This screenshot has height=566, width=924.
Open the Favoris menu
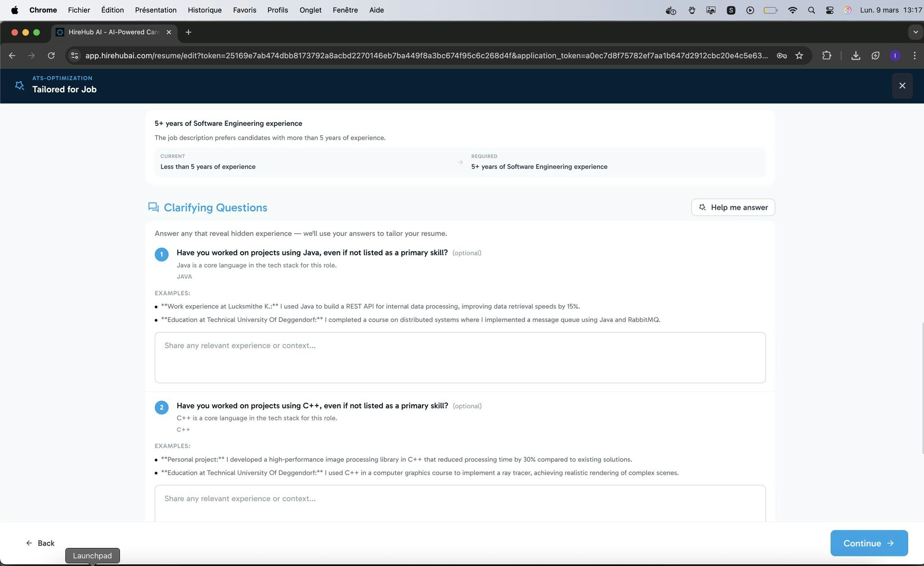[244, 10]
